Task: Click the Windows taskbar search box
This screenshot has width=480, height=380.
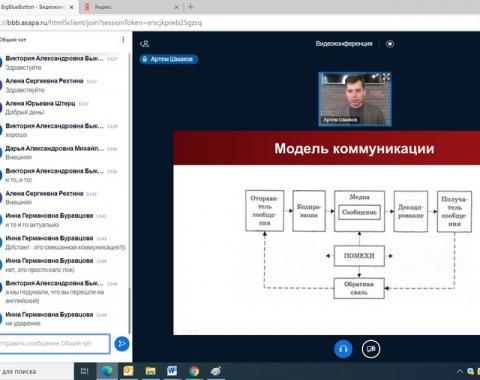Action: coord(37,371)
